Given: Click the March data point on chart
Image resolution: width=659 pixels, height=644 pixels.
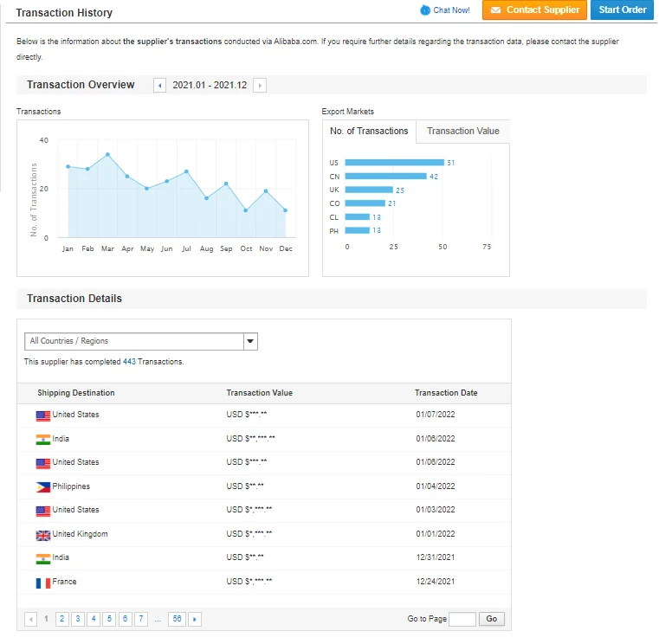Looking at the screenshot, I should [107, 155].
